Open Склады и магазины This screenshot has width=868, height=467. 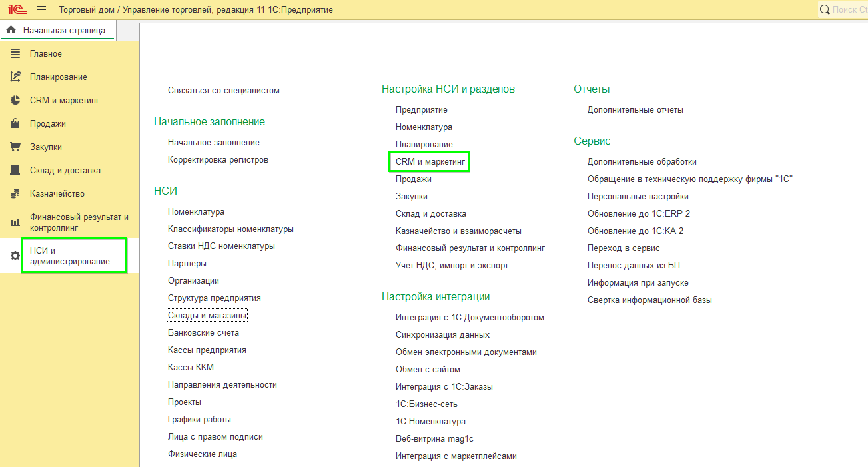[x=207, y=315]
